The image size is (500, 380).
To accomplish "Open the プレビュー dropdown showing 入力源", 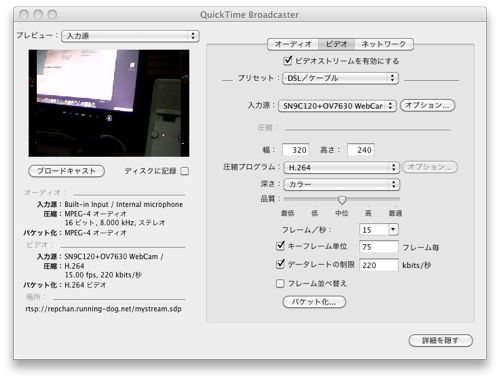I will [x=130, y=36].
